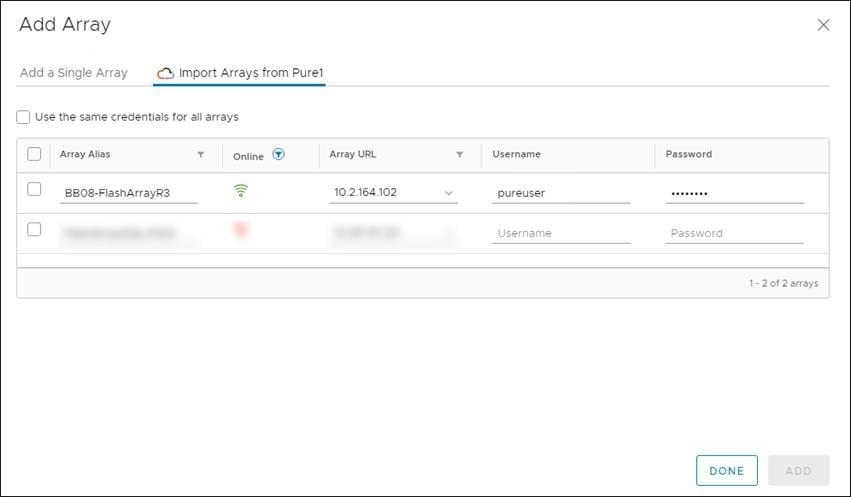Click the Pure1 cloud icon in tab
The width and height of the screenshot is (851, 497).
165,73
